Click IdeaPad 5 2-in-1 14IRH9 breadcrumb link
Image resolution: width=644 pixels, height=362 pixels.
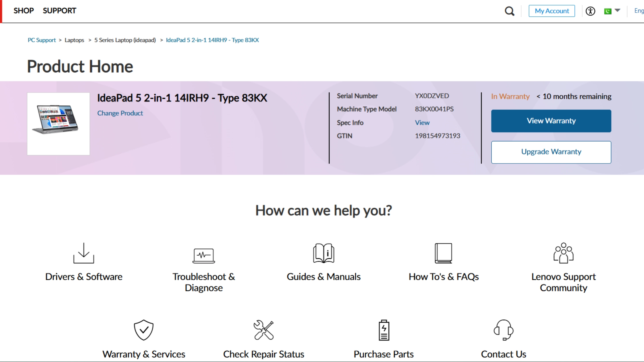[212, 40]
